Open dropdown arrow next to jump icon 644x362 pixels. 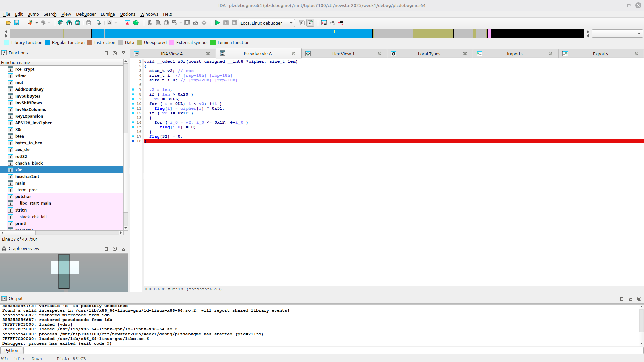click(x=37, y=23)
